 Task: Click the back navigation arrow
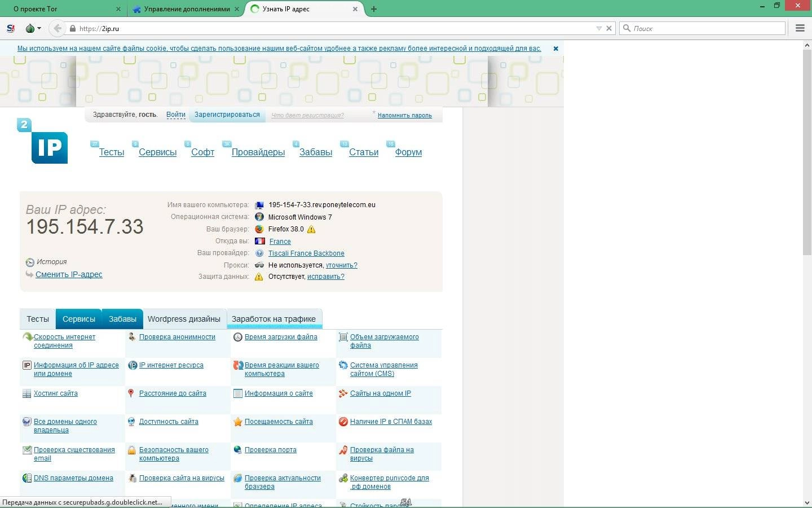[x=57, y=28]
